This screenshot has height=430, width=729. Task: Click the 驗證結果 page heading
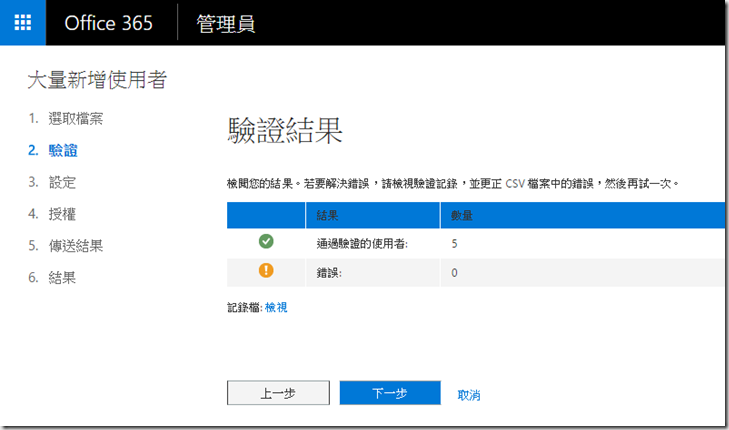[285, 132]
